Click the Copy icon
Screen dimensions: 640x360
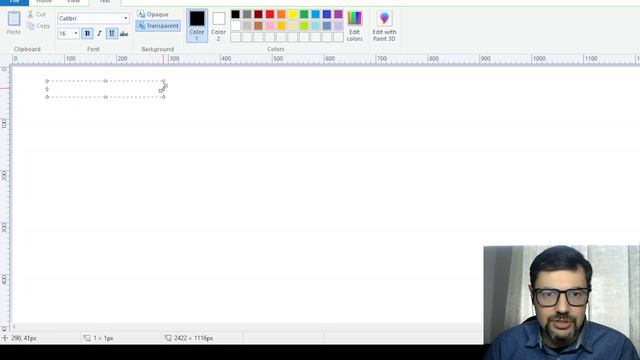[x=31, y=26]
